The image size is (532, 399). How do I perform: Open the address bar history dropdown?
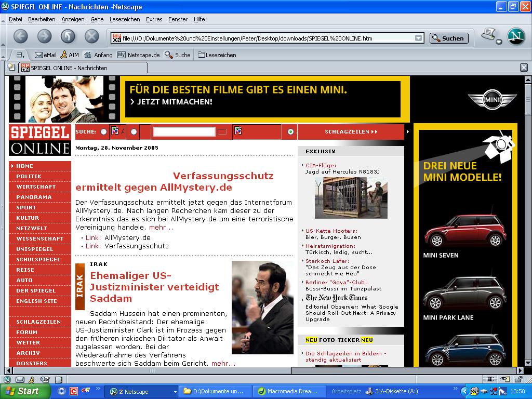click(x=419, y=38)
